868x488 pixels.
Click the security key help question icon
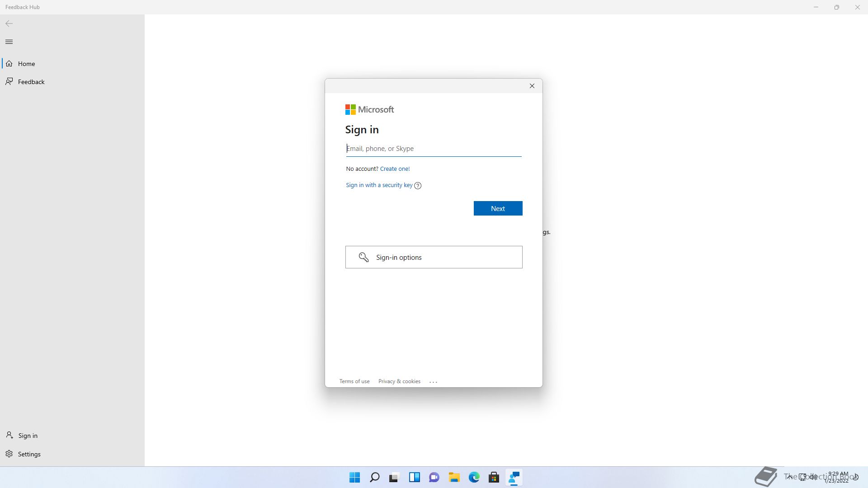418,186
